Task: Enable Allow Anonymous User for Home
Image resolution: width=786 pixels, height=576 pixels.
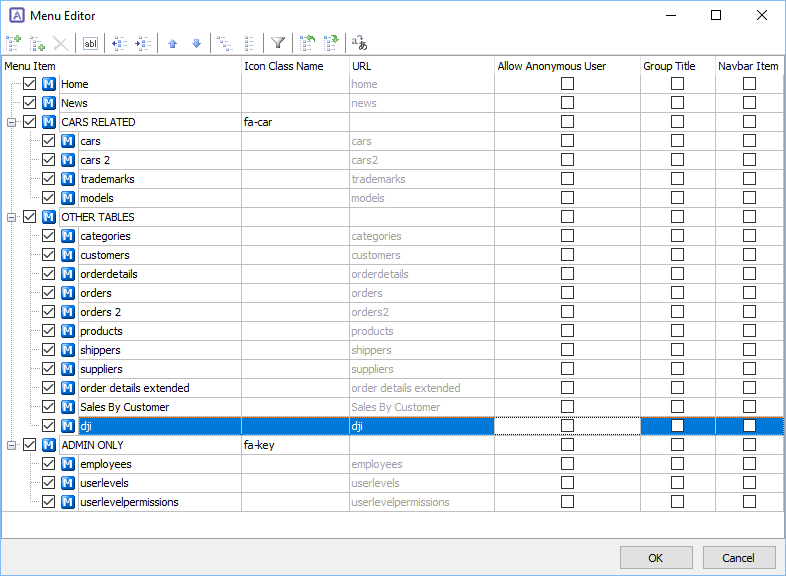Action: tap(567, 84)
